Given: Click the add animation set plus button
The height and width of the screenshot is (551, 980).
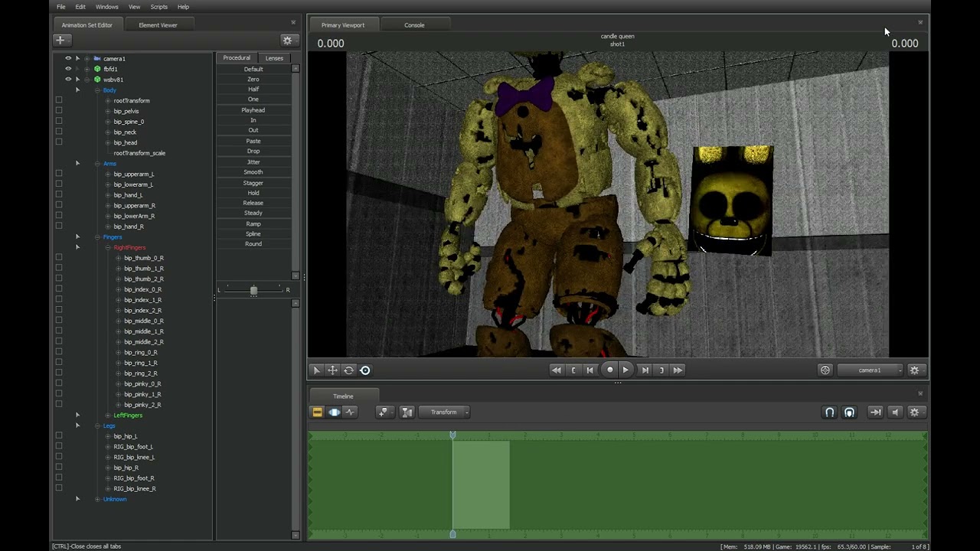Looking at the screenshot, I should point(61,40).
